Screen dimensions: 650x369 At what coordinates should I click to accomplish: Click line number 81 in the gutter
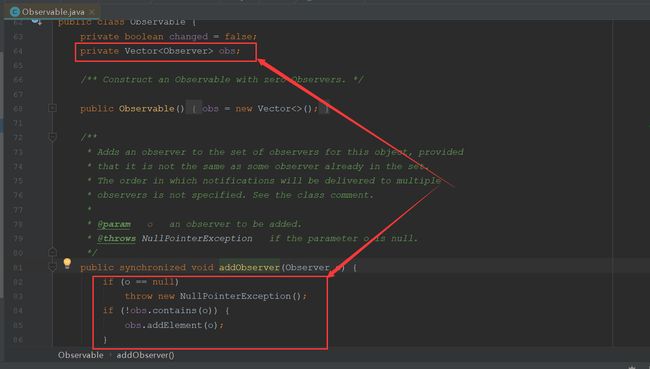(x=18, y=267)
